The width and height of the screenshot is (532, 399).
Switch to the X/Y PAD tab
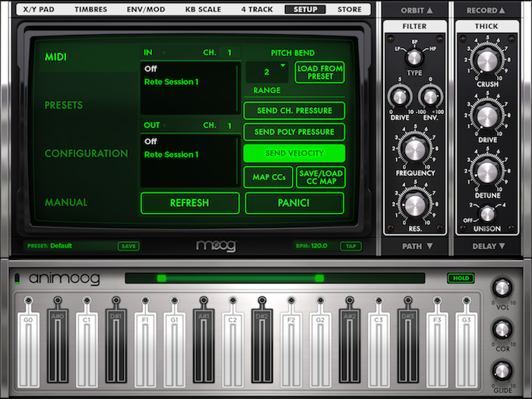[x=39, y=9]
